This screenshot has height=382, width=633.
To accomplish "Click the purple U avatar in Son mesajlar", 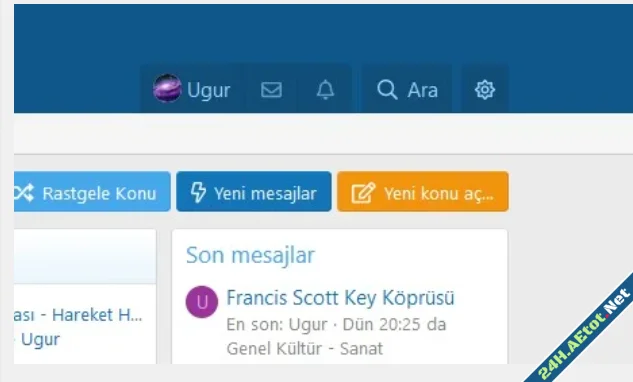I will pos(202,302).
